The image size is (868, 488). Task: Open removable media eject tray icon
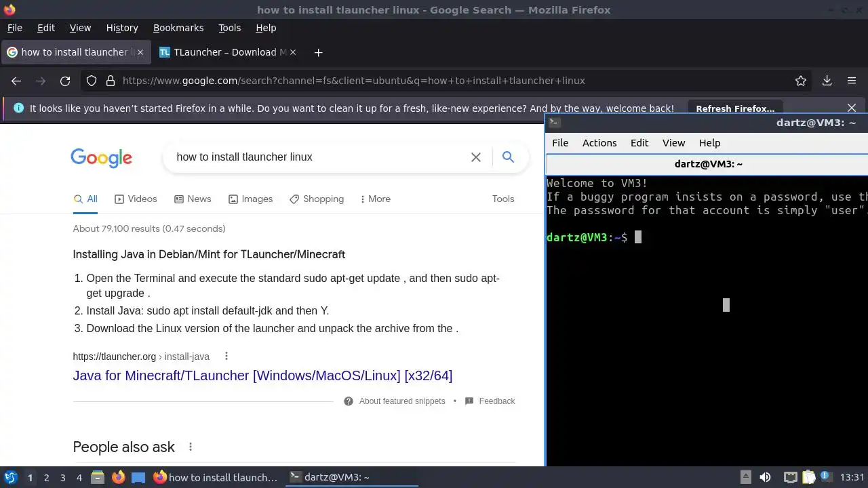(x=745, y=477)
